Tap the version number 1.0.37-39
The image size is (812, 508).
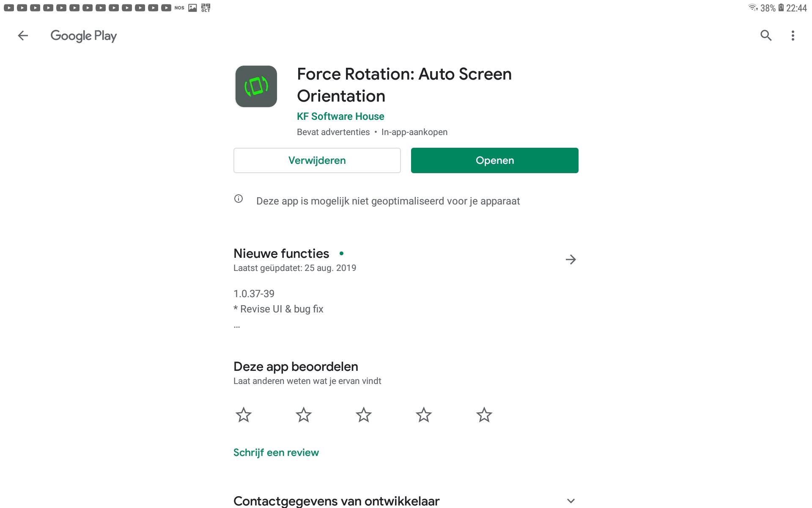pos(254,294)
